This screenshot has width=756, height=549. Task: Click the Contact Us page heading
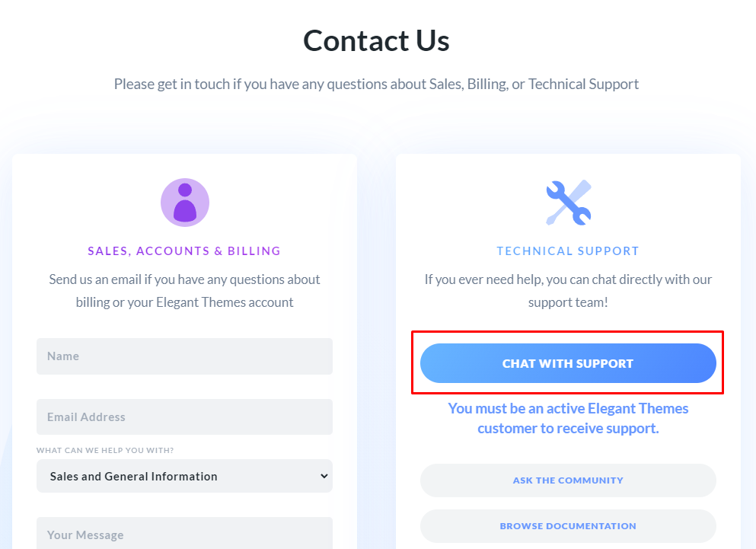377,40
